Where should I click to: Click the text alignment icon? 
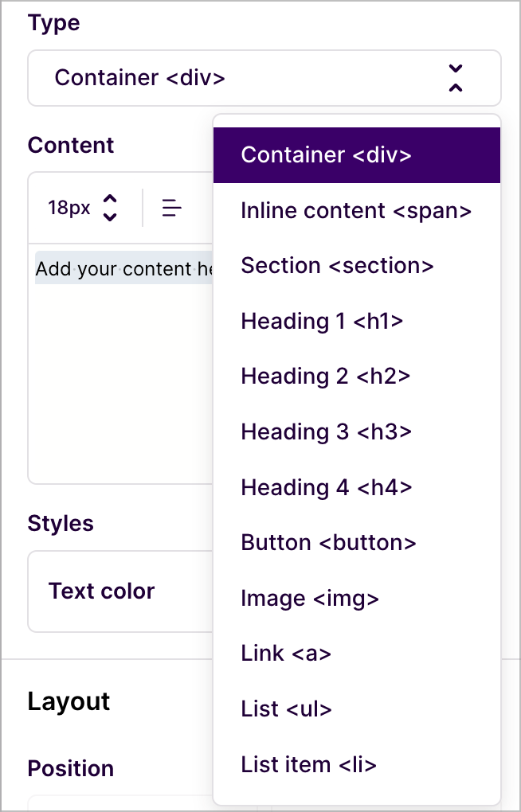(x=171, y=209)
